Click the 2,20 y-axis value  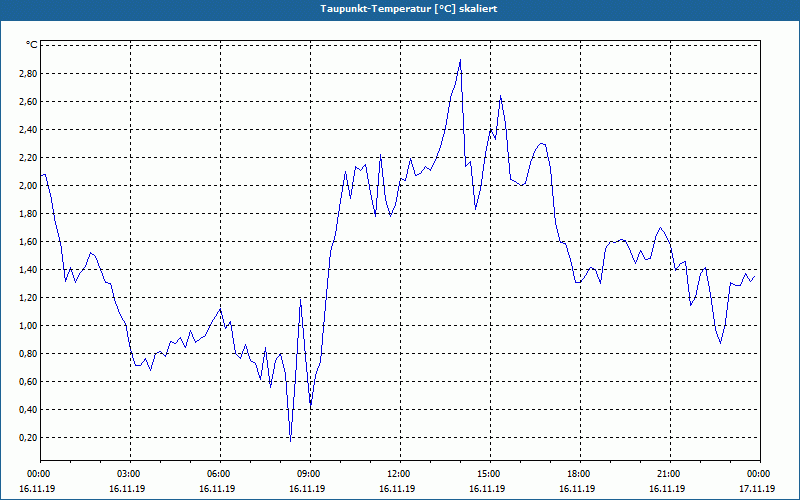[29, 158]
